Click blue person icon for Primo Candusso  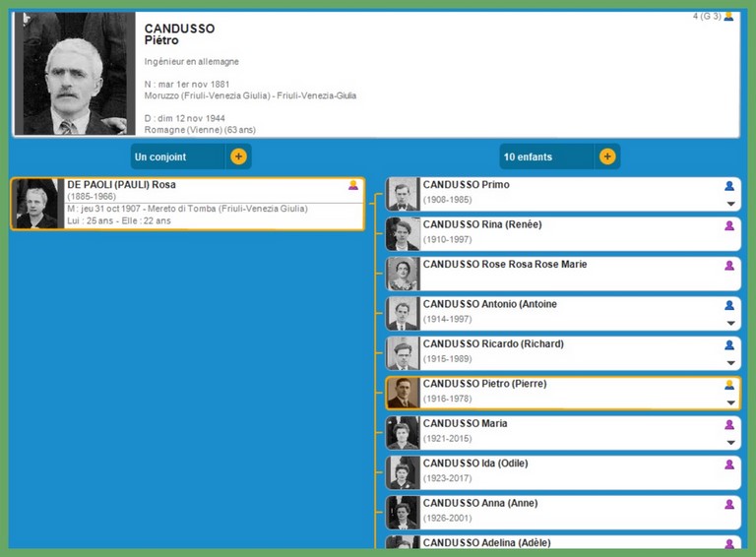click(x=729, y=186)
